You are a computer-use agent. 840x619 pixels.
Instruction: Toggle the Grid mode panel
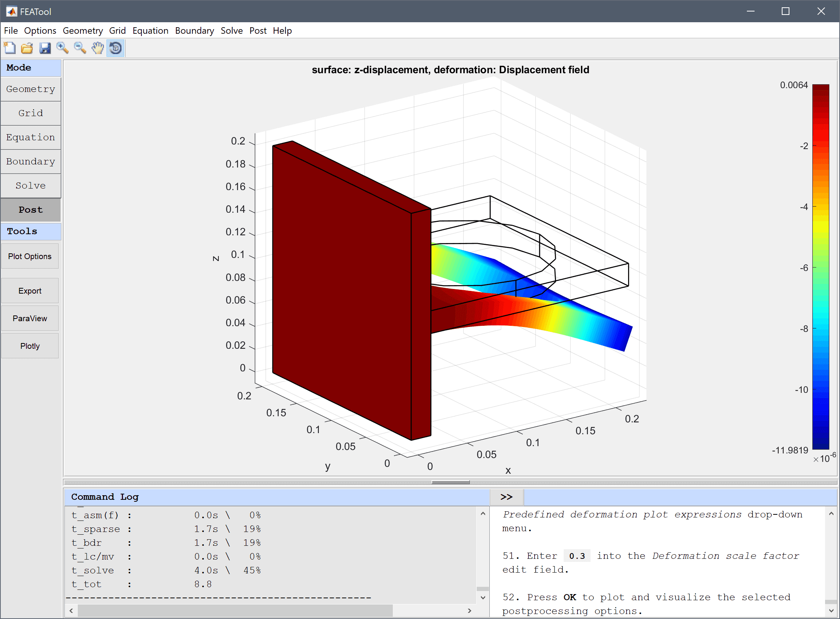click(31, 113)
